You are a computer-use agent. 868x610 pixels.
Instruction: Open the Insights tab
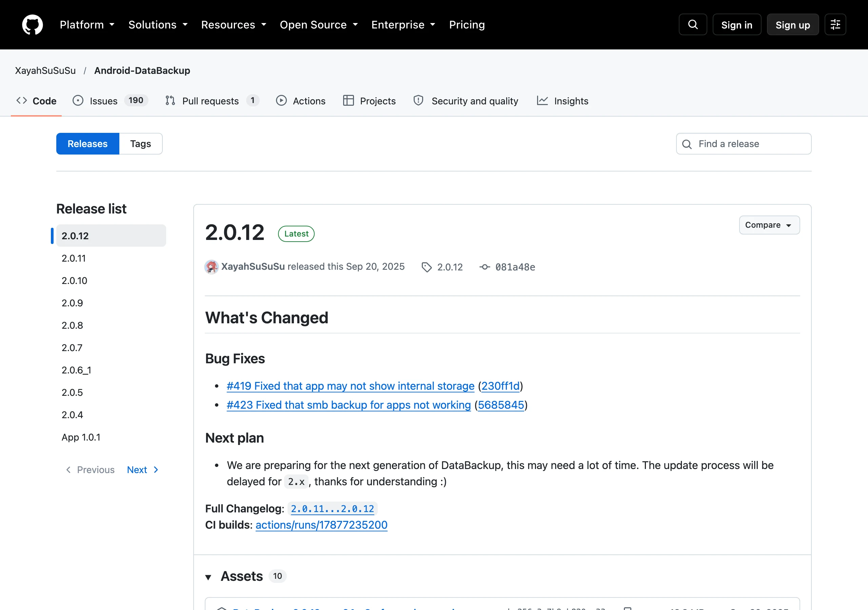click(x=563, y=101)
